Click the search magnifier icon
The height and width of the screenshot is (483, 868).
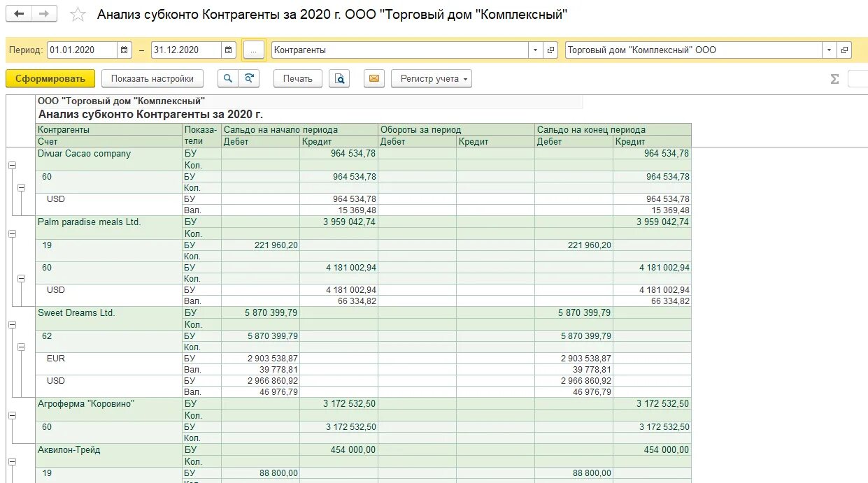point(228,79)
